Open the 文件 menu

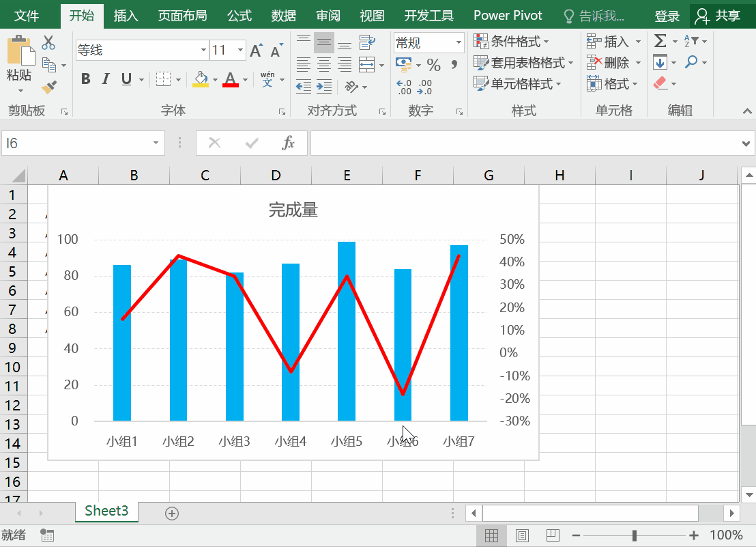[27, 16]
